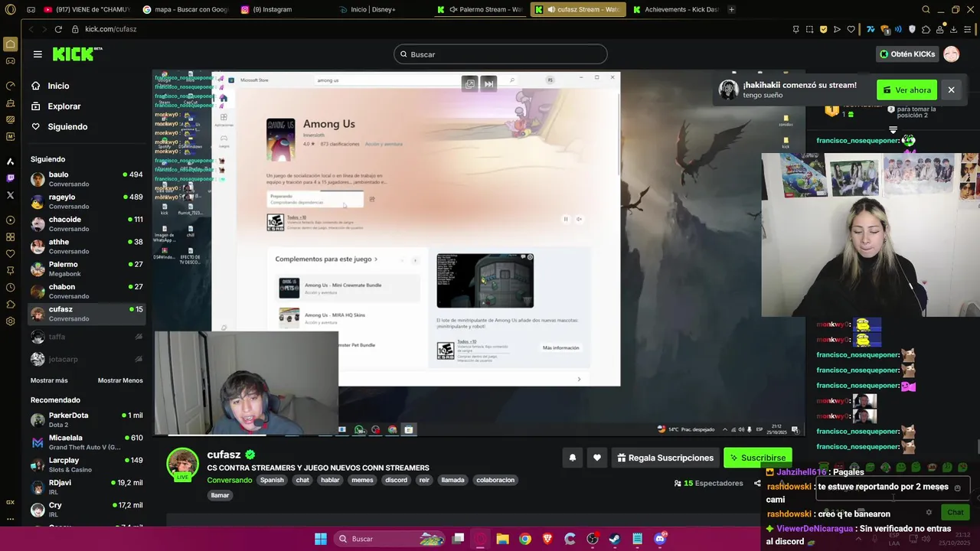
Task: Switch to Achievements Kick Dashboard tab
Action: (x=676, y=9)
